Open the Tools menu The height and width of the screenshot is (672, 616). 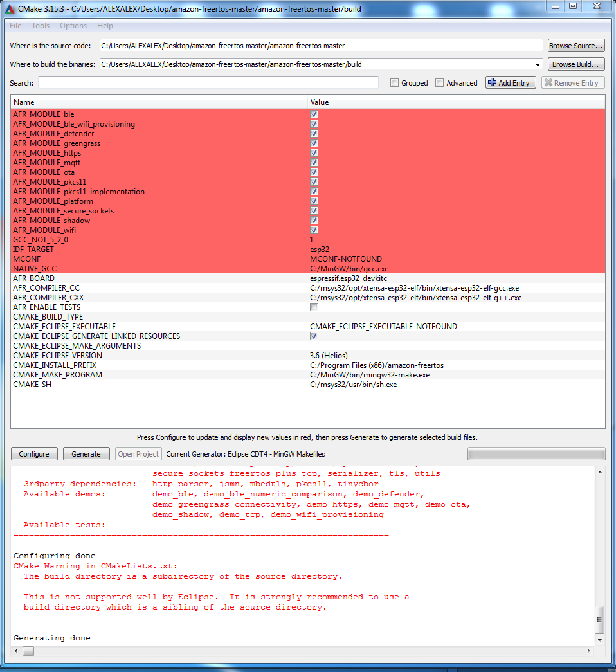click(x=41, y=26)
